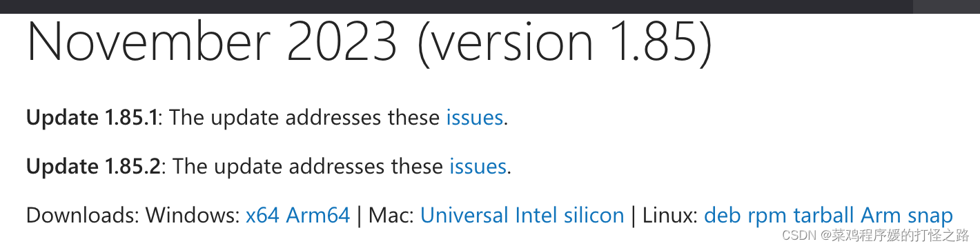This screenshot has width=980, height=248.
Task: Download the Linux deb package
Action: (x=723, y=216)
